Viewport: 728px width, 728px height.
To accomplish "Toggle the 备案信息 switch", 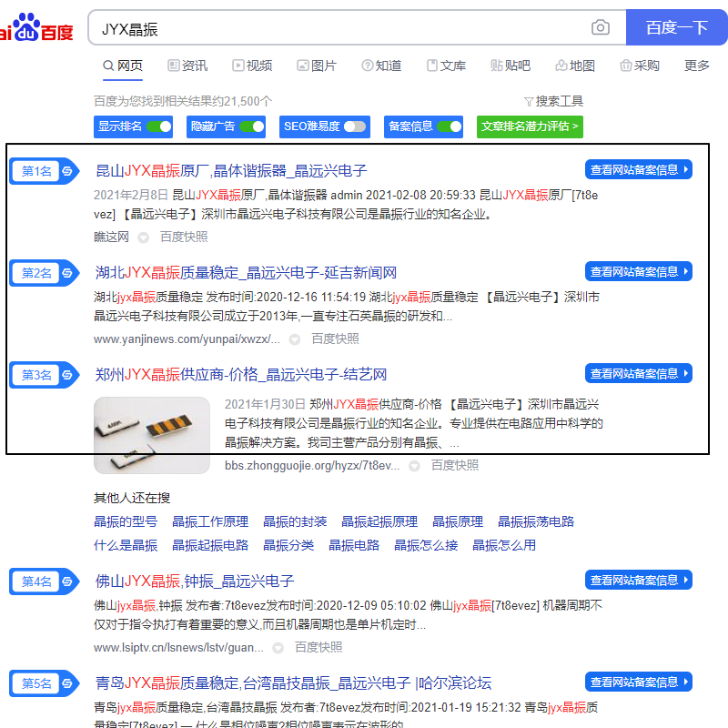I will [450, 126].
